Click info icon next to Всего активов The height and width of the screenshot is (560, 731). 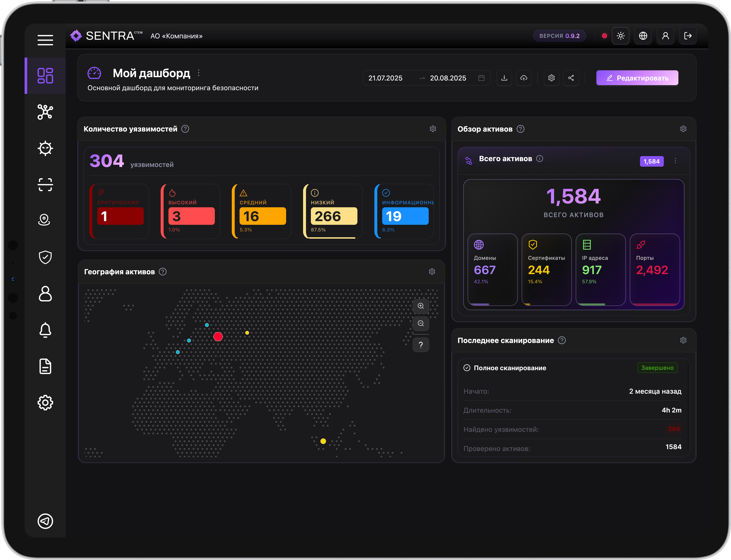pyautogui.click(x=540, y=159)
